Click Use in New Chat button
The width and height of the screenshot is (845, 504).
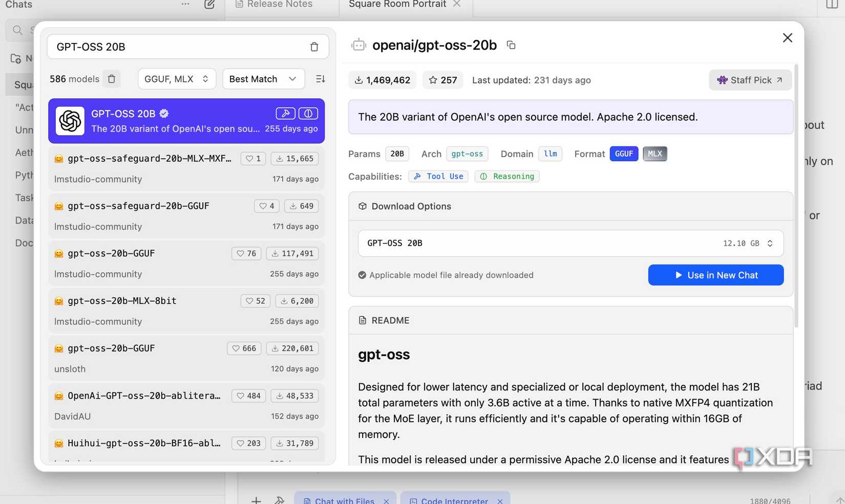715,275
